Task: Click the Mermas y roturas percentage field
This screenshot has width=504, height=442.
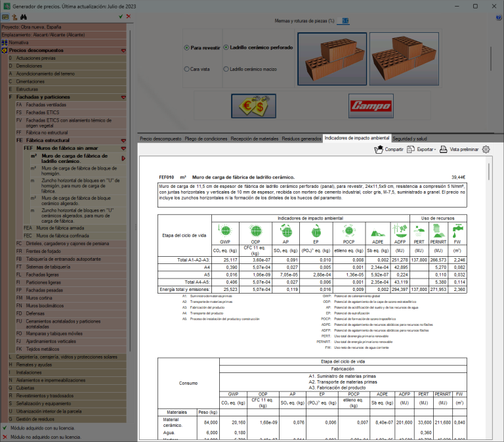Action: tap(345, 21)
